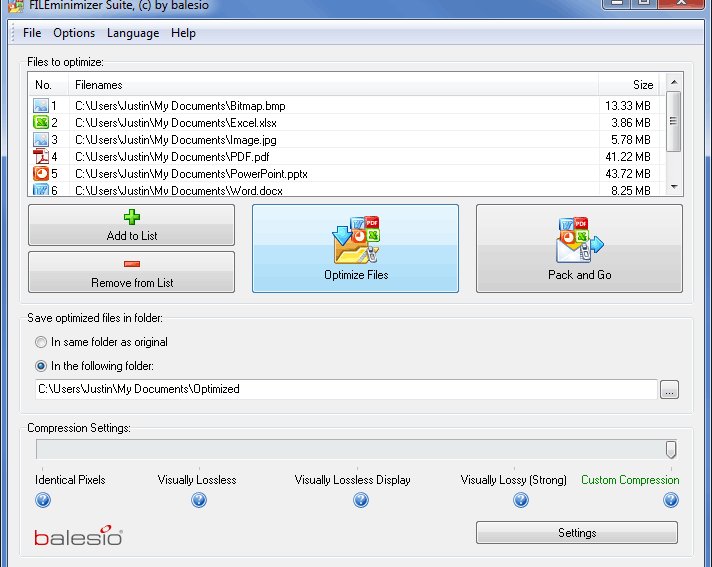Open the Help menu
The width and height of the screenshot is (712, 567).
pos(183,33)
